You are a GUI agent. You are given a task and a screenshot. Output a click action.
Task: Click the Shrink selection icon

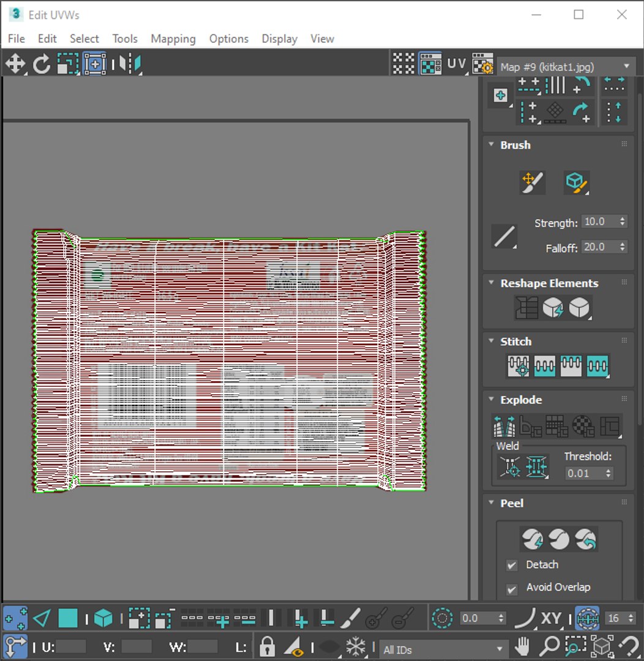coord(165,618)
